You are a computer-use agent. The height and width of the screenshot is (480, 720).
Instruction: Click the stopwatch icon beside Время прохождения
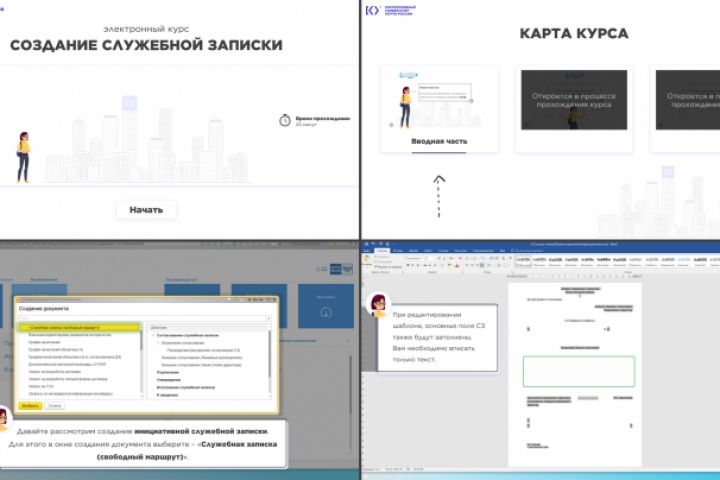coord(285,120)
